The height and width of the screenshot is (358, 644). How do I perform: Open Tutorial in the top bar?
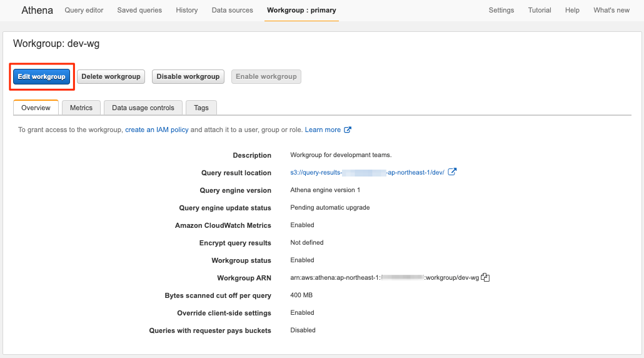pyautogui.click(x=540, y=10)
